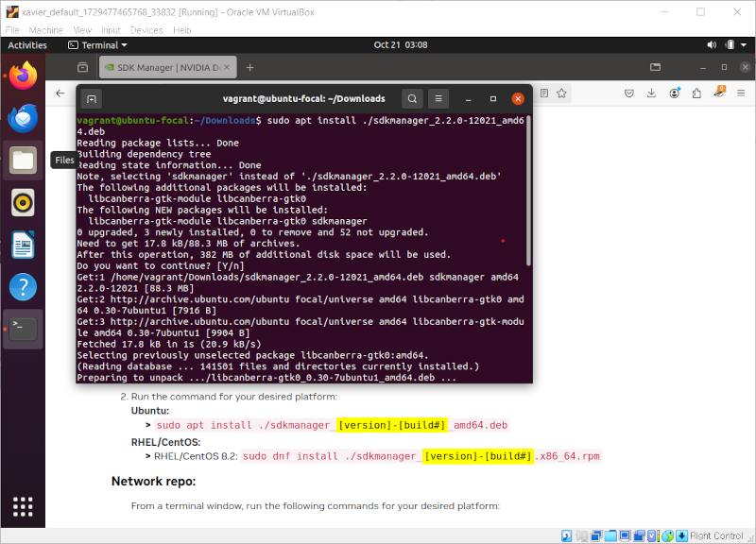Click VirtualBox display status icon

625,535
